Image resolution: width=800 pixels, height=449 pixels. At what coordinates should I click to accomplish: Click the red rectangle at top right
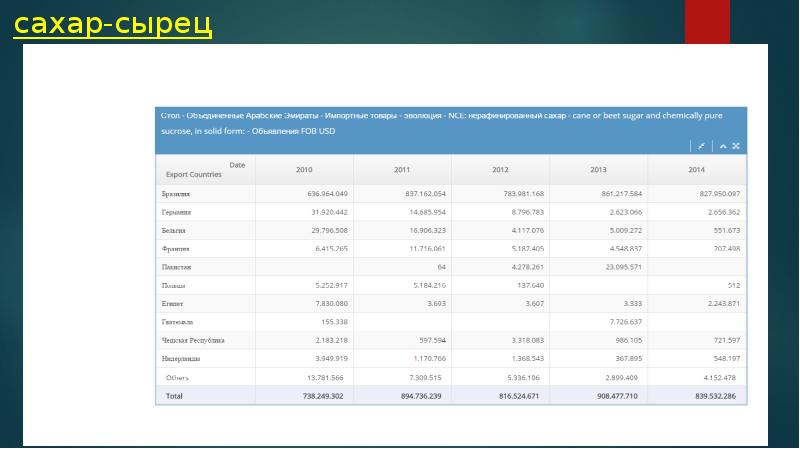(x=707, y=21)
